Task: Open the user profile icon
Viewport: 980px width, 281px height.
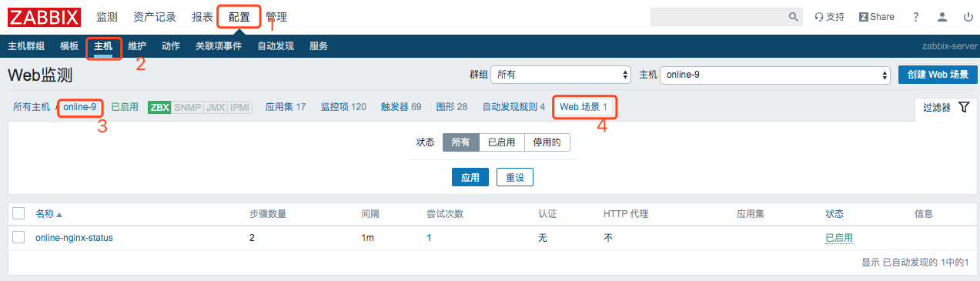Action: (x=942, y=17)
